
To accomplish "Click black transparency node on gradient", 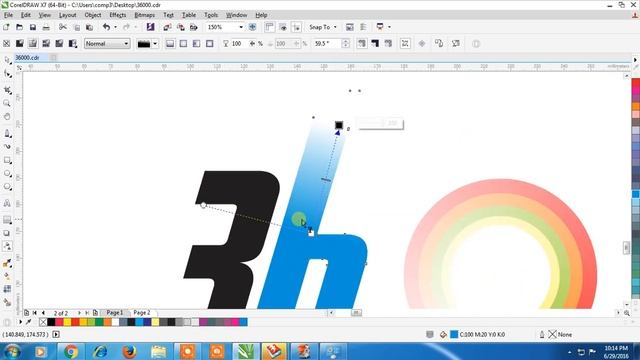I will [339, 125].
